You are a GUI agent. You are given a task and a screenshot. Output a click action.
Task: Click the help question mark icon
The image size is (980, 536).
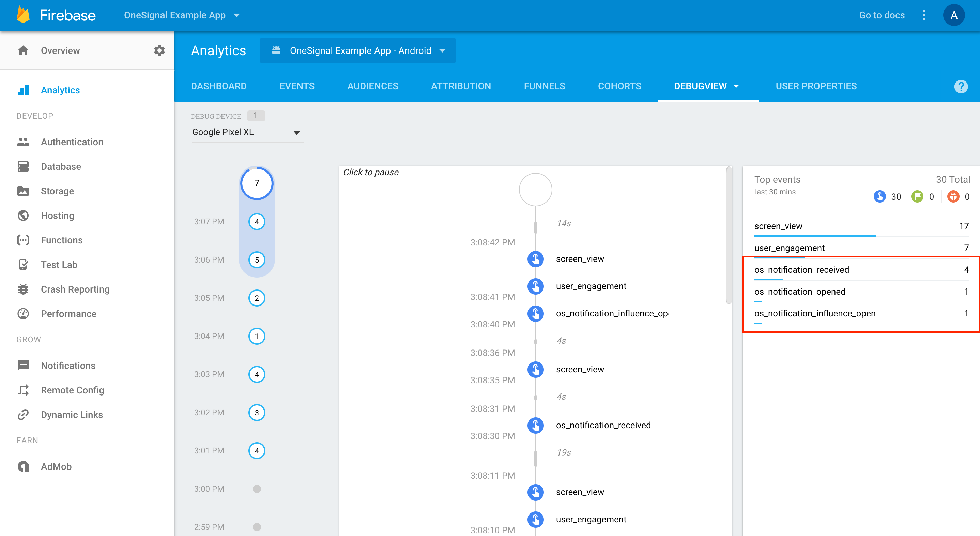961,86
